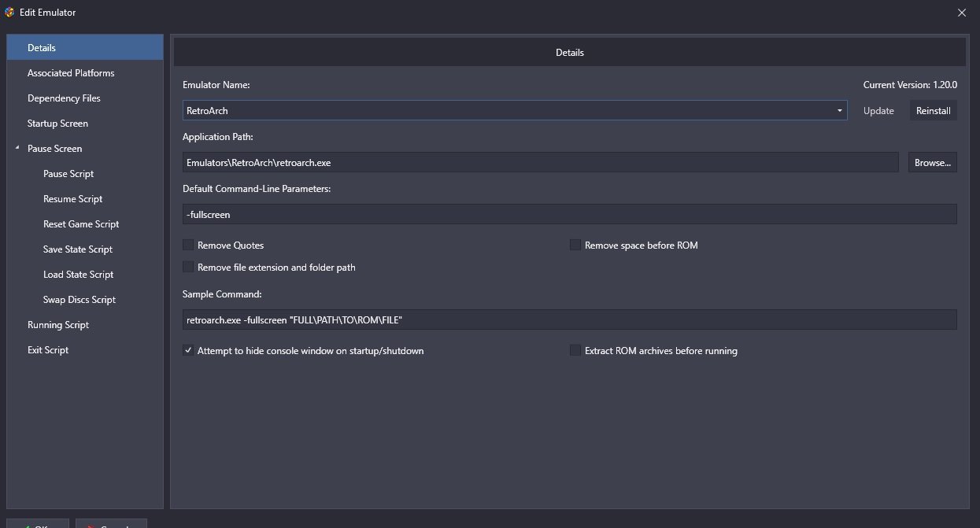Select Details in the sidebar
The image size is (980, 528).
click(x=85, y=48)
